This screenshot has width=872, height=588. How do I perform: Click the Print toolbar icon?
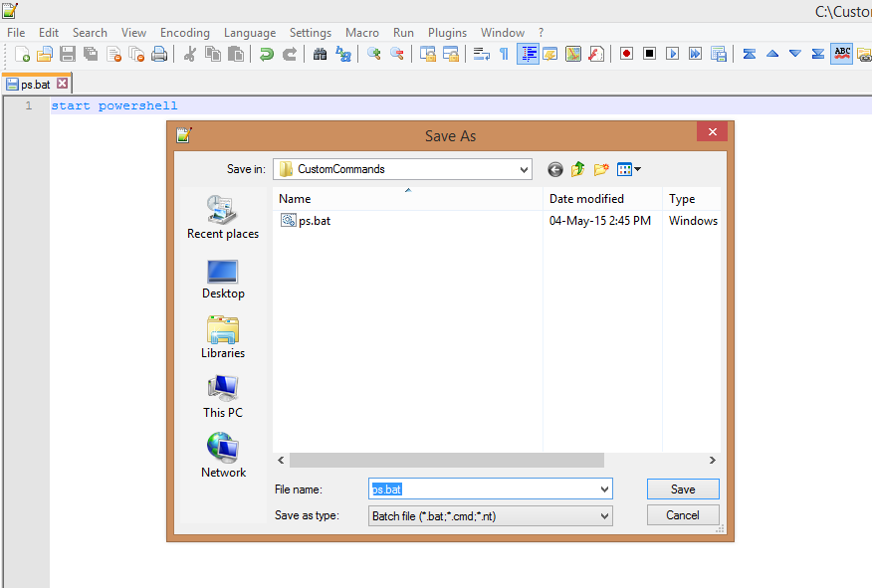pos(159,54)
